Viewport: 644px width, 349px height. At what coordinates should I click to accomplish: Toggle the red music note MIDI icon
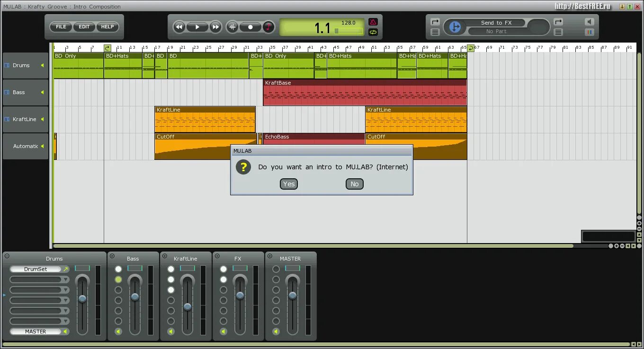(x=268, y=27)
